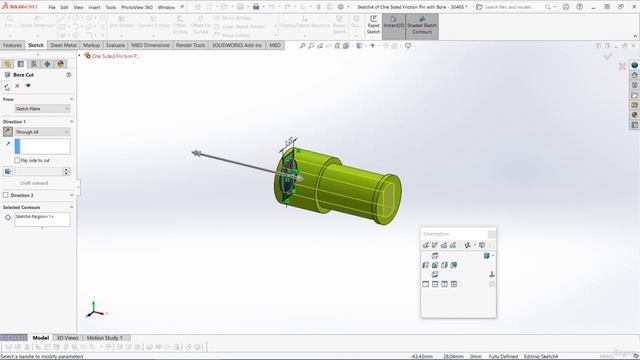
Task: Open the Tools menu
Action: click(x=111, y=7)
